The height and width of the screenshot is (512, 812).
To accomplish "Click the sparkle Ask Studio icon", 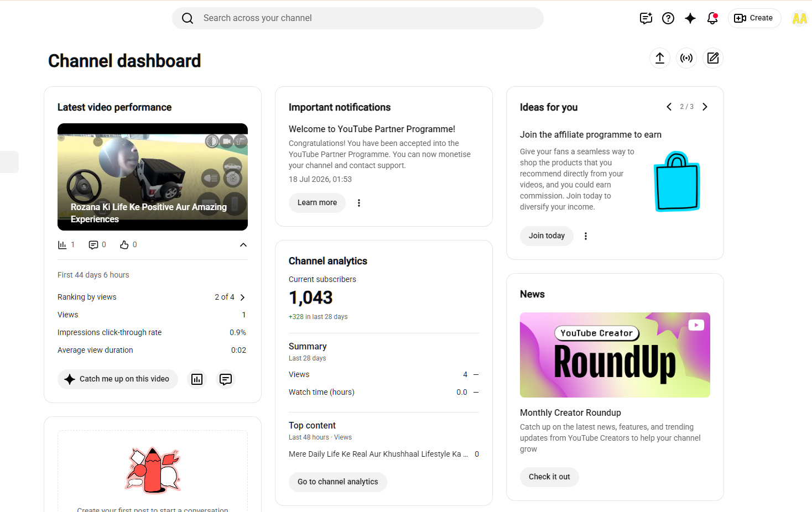I will [x=690, y=18].
